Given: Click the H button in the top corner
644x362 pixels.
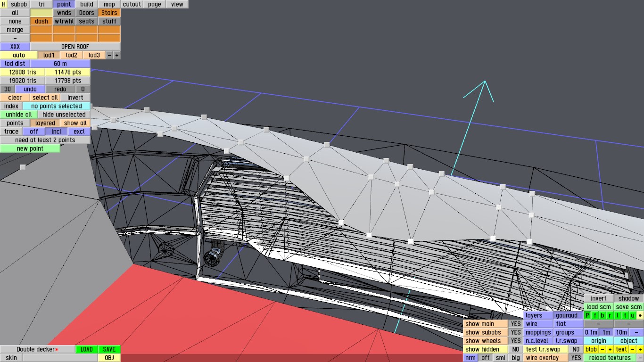Looking at the screenshot, I should (x=4, y=4).
